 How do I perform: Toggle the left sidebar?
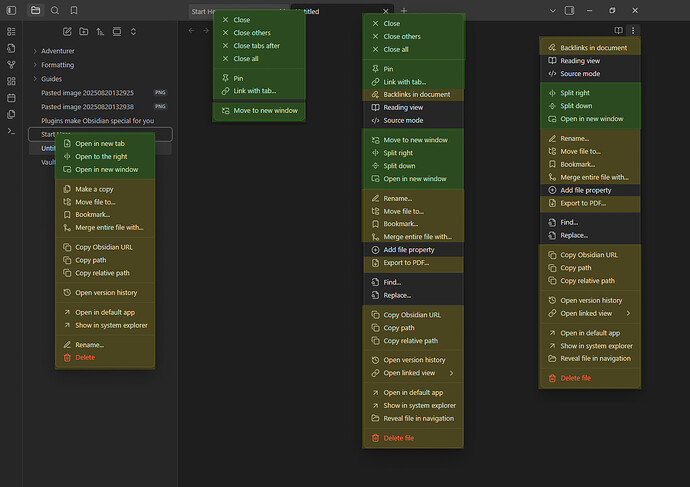coord(11,10)
